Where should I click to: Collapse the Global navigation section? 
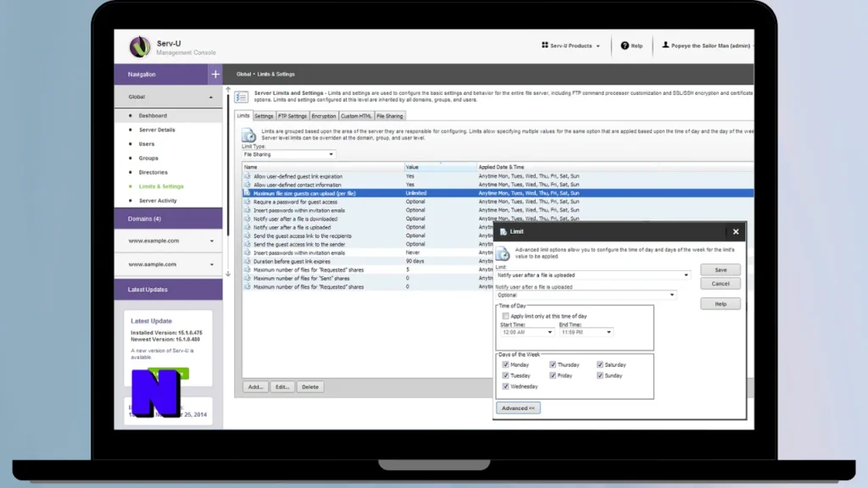tap(211, 97)
